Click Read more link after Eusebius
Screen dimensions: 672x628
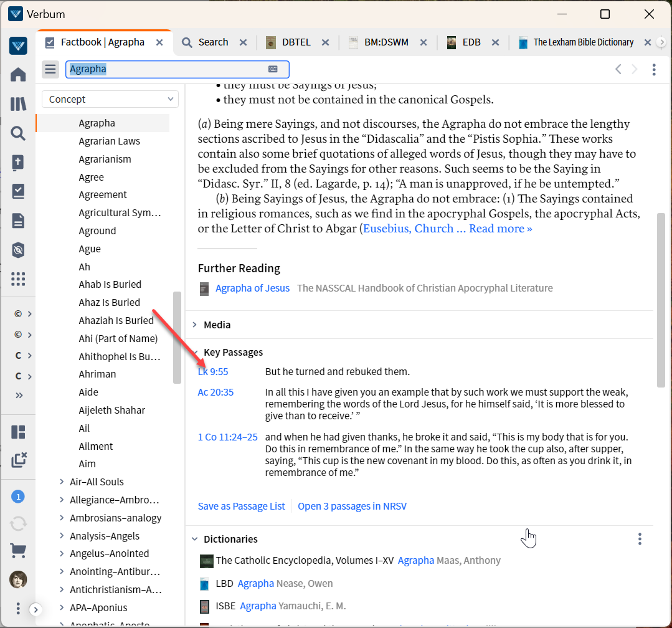[x=501, y=229]
